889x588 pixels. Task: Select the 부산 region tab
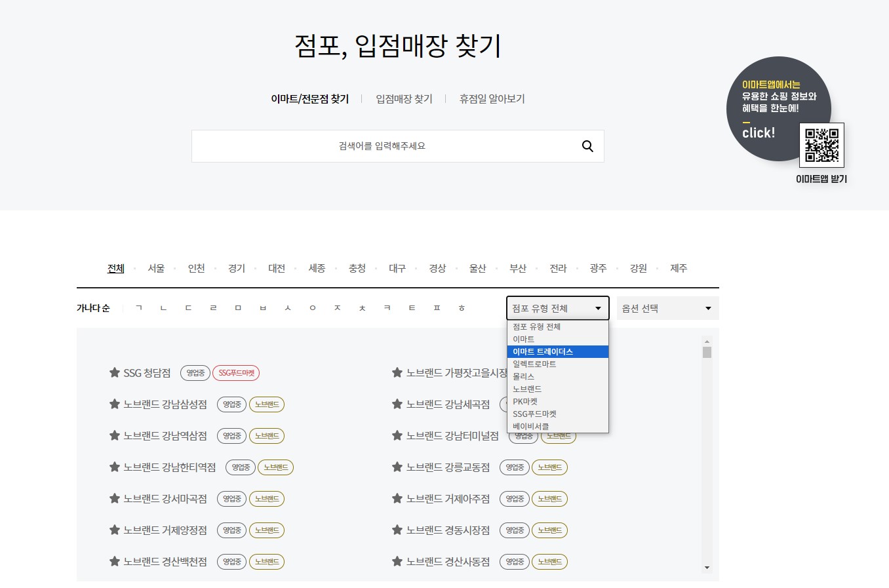coord(518,268)
